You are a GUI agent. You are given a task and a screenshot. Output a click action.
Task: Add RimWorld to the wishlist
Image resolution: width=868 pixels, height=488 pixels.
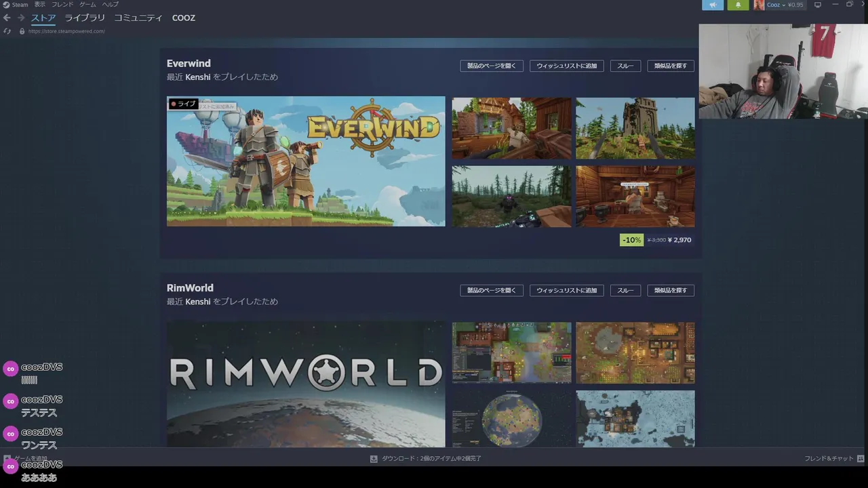click(x=566, y=290)
